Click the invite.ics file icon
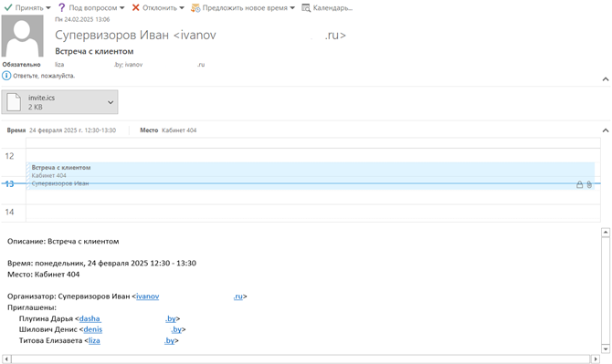The height and width of the screenshot is (364, 612). coord(14,102)
